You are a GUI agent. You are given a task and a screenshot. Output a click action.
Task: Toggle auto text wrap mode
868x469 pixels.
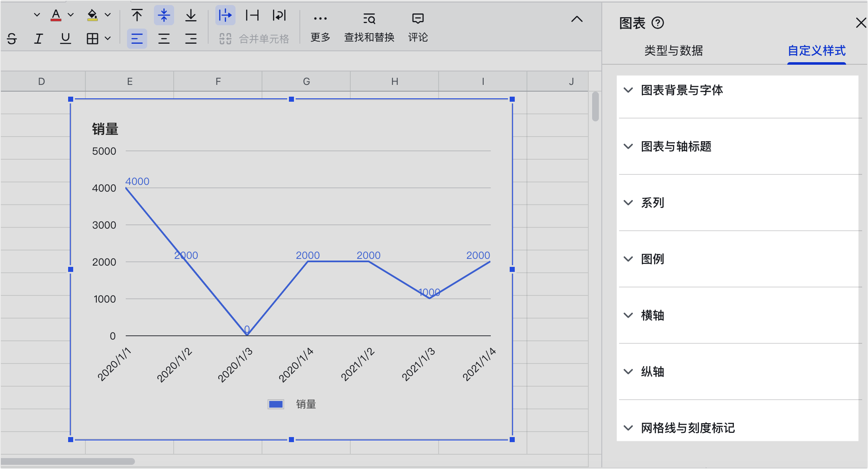[279, 16]
